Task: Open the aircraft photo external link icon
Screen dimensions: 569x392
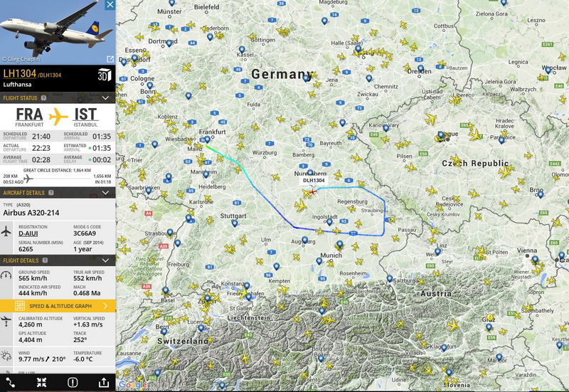Action: click(110, 59)
